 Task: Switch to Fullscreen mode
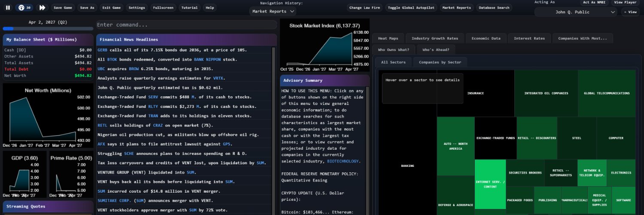point(163,8)
